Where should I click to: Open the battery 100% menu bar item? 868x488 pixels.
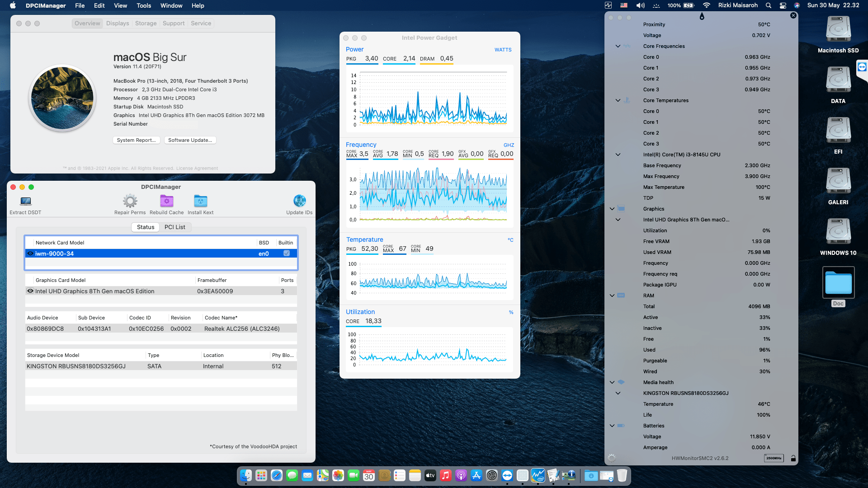click(681, 5)
